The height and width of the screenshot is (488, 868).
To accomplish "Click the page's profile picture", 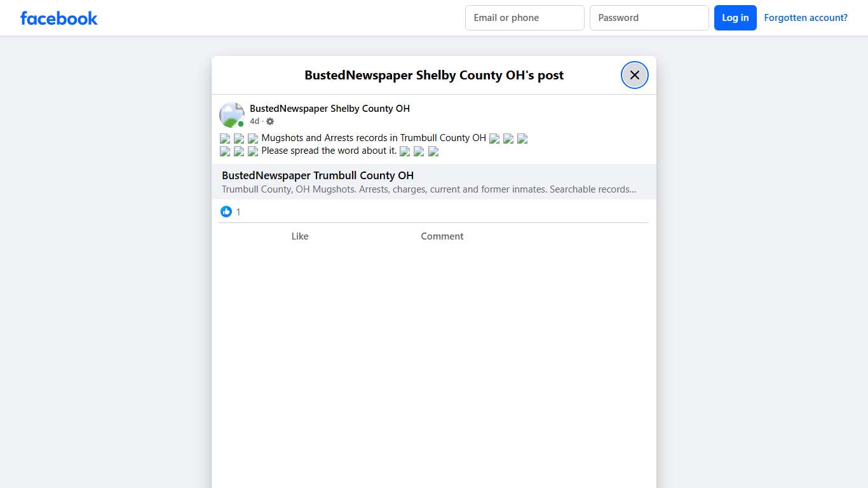I will pyautogui.click(x=231, y=114).
